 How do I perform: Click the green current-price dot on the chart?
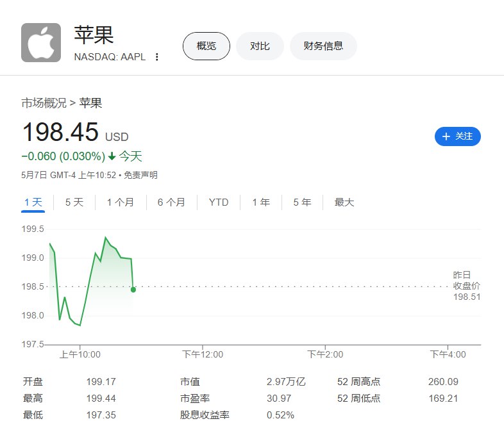coord(133,290)
